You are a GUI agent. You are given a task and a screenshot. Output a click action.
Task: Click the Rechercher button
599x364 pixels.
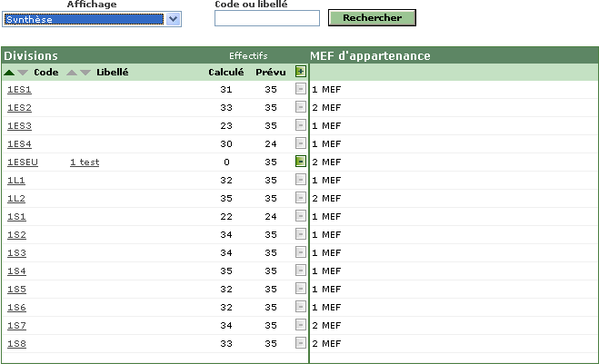point(372,18)
